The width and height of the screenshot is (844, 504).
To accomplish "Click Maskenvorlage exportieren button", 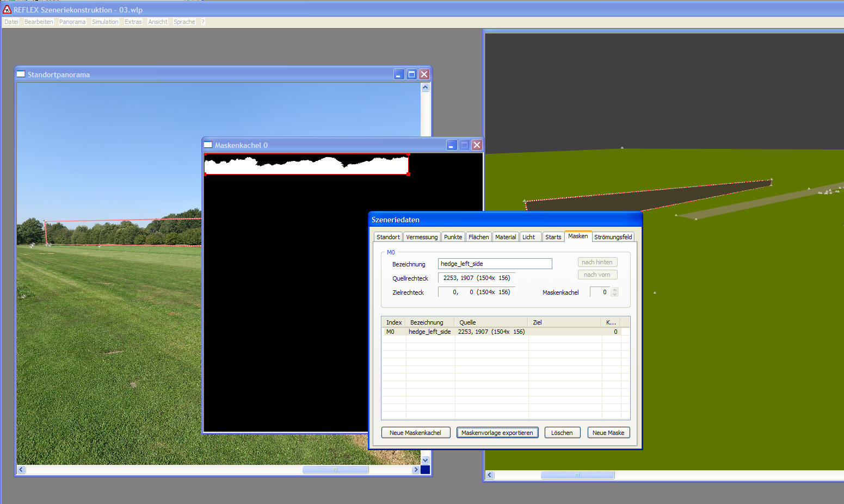I will pyautogui.click(x=497, y=433).
